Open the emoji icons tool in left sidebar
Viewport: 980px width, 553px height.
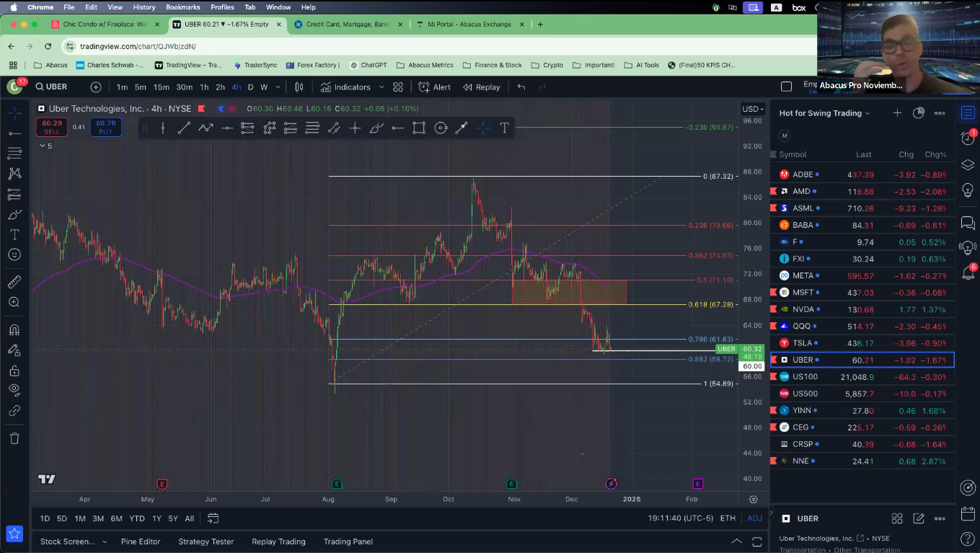pyautogui.click(x=14, y=255)
